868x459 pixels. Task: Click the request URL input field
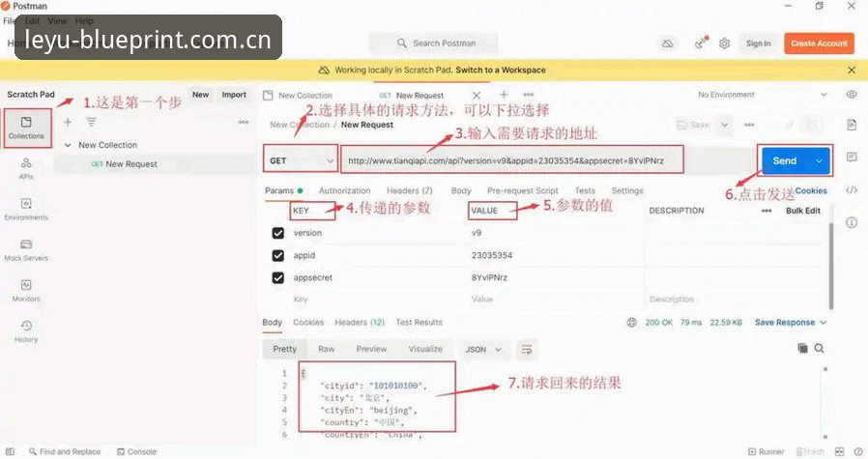[x=512, y=160]
